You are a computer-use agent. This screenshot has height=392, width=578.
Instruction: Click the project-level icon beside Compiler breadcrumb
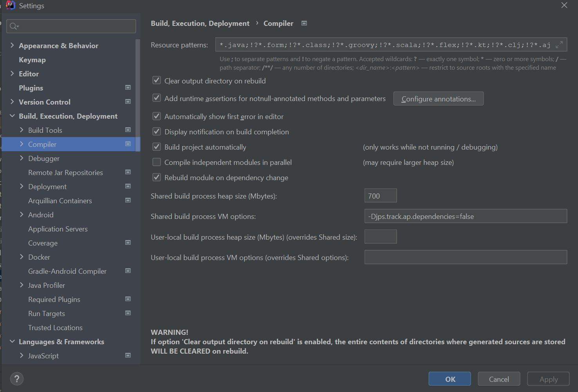[x=304, y=23]
